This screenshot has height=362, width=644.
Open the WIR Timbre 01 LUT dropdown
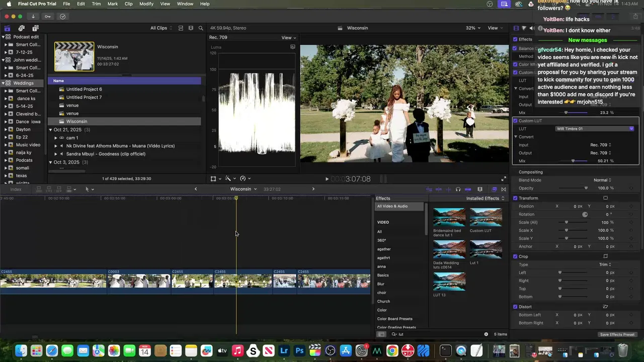[595, 129]
